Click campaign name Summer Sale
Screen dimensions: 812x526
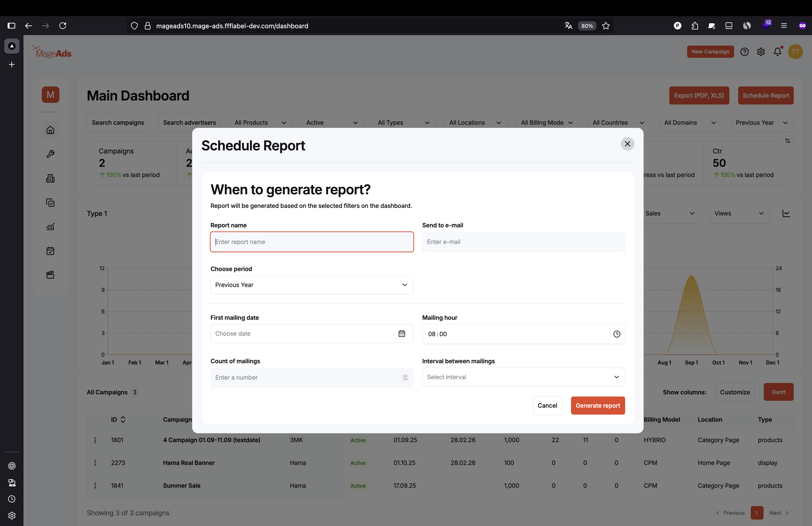pos(181,485)
